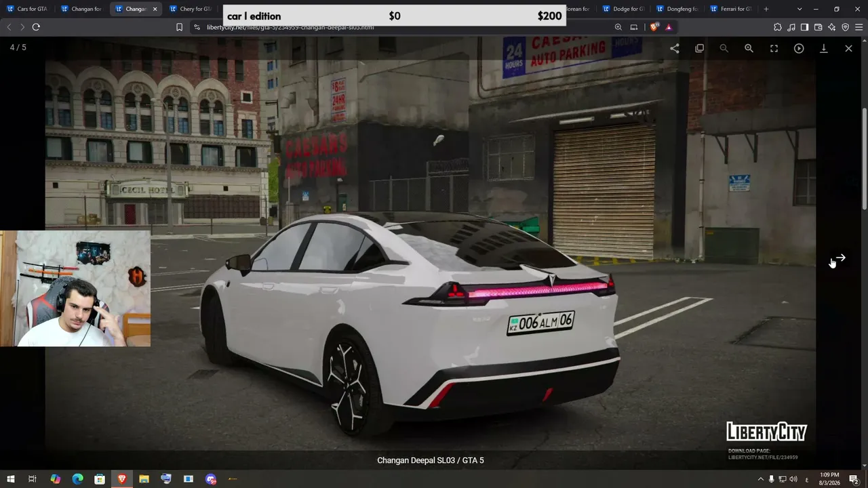
Task: Switch to the 'Ferrari for GT' tab
Action: (731, 9)
